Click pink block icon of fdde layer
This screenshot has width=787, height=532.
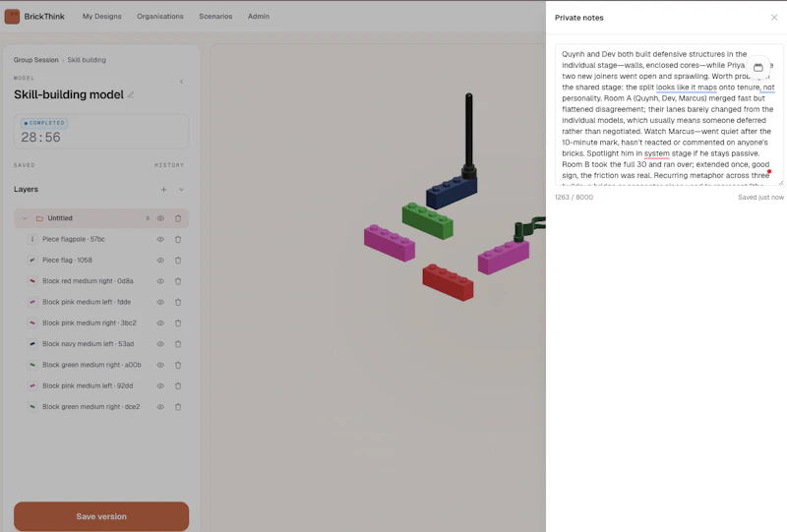pos(32,302)
